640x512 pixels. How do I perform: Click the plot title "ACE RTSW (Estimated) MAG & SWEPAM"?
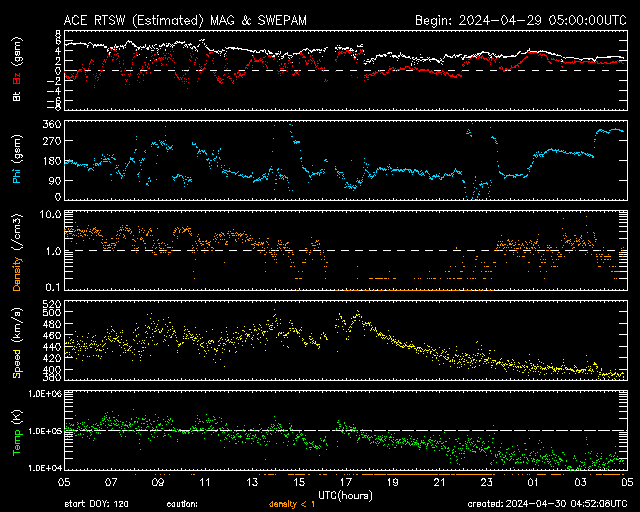[185, 20]
